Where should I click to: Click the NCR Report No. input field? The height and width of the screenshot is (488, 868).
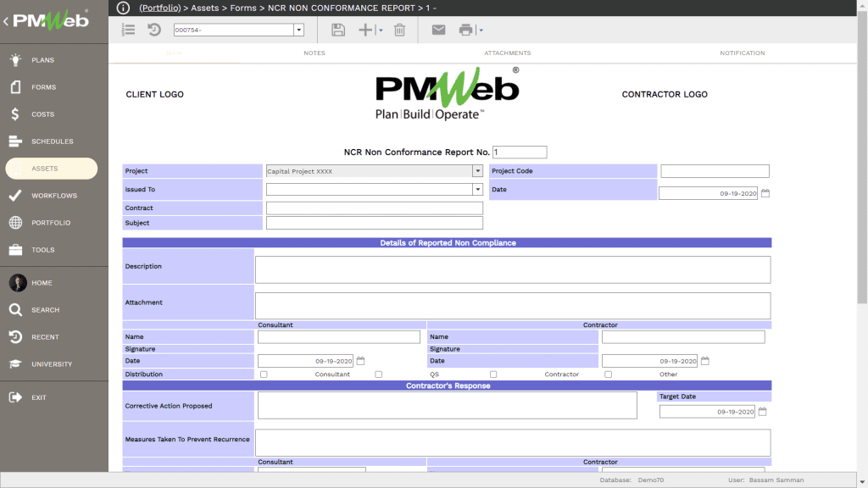coord(520,152)
